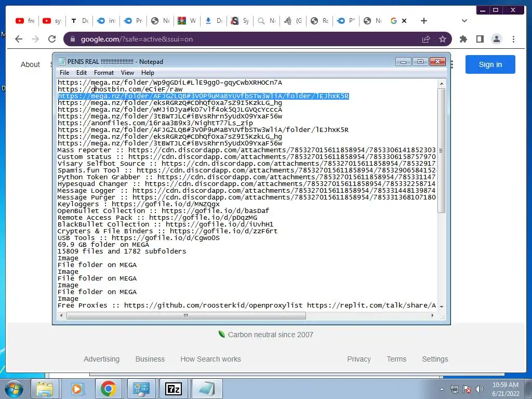This screenshot has width=532, height=399.
Task: Open a new Chrome tab
Action: (x=424, y=21)
